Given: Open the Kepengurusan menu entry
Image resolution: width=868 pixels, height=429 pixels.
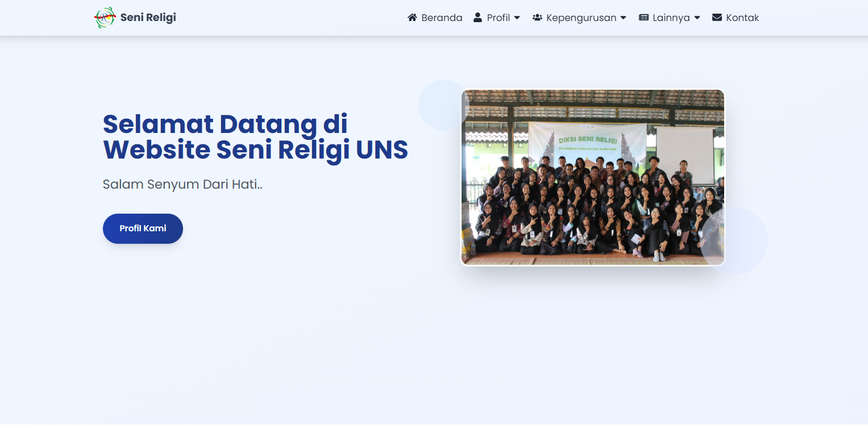Looking at the screenshot, I should click(x=582, y=18).
